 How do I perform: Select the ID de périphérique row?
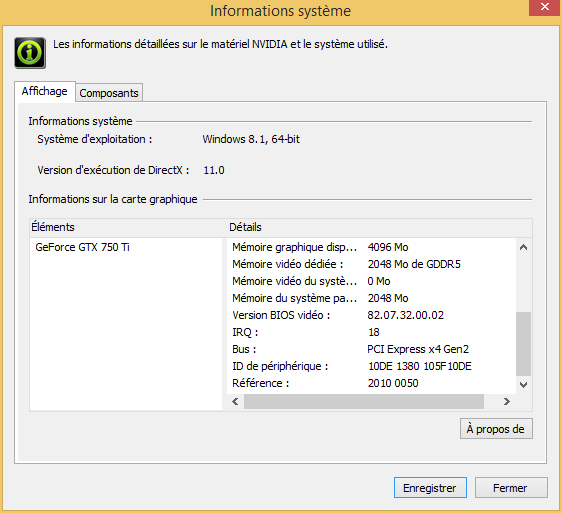(371, 366)
